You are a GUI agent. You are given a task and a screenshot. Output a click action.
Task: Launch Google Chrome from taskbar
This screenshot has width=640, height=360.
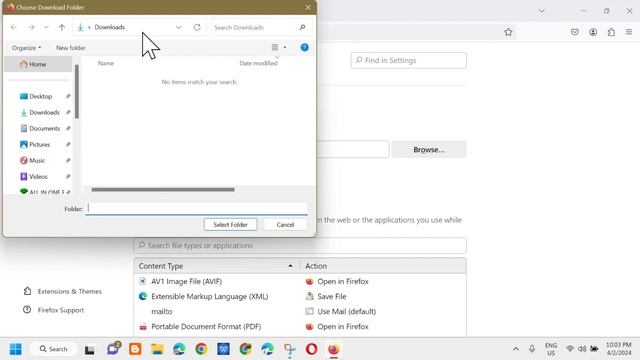pos(201,349)
